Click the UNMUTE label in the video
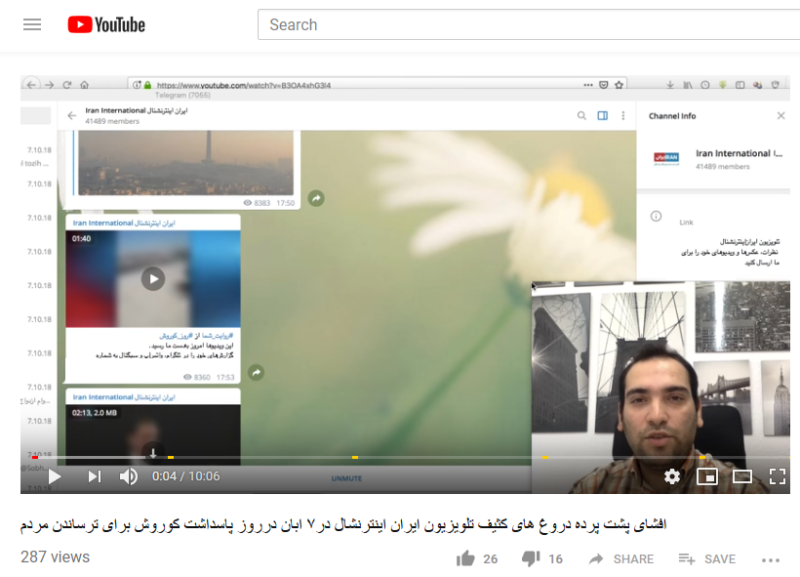 coord(346,479)
